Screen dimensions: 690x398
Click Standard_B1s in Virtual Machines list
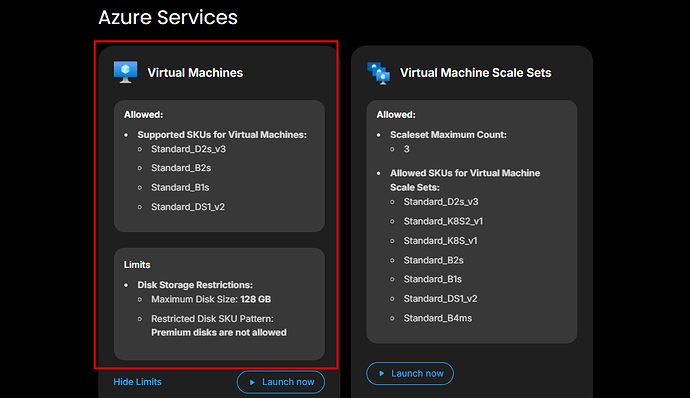180,188
